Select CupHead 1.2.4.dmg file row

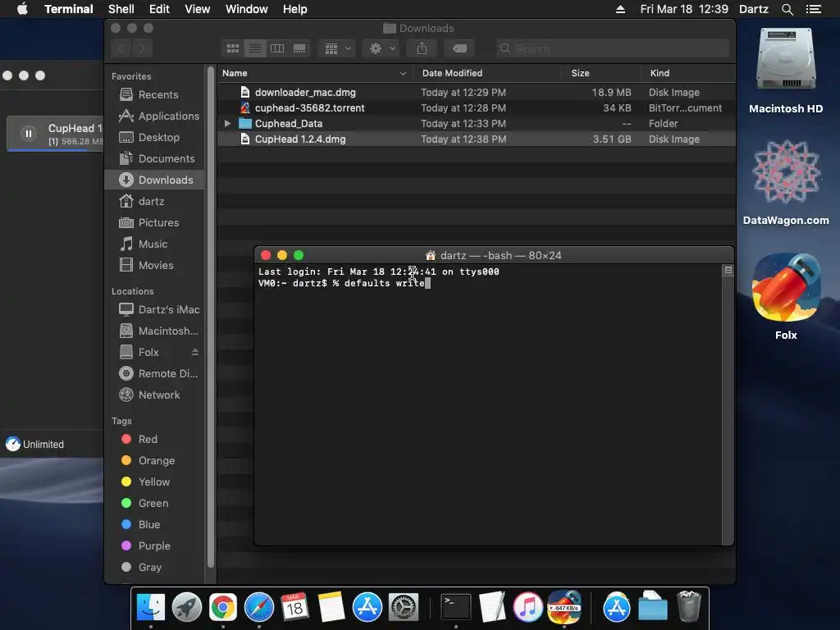tap(477, 139)
